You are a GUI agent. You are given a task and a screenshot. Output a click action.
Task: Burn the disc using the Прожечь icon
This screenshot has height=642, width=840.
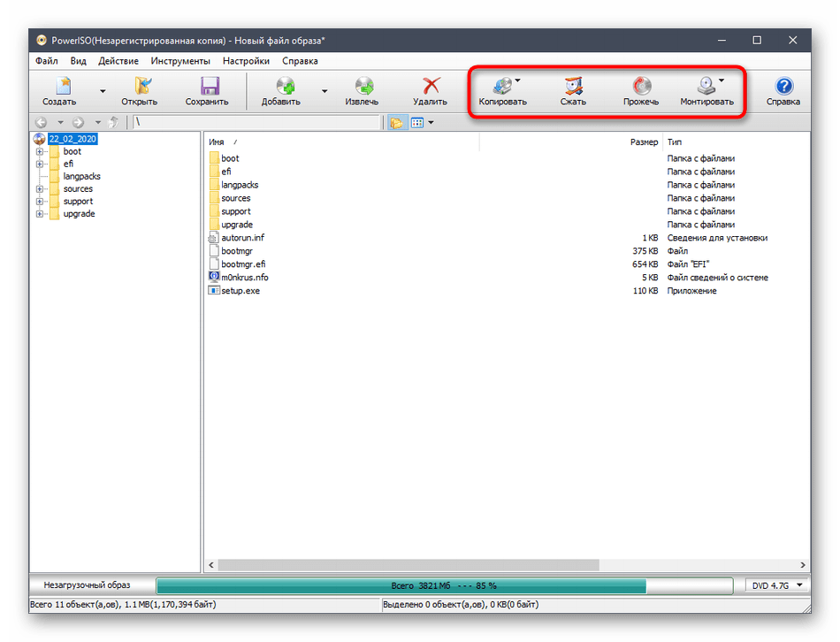tap(640, 88)
